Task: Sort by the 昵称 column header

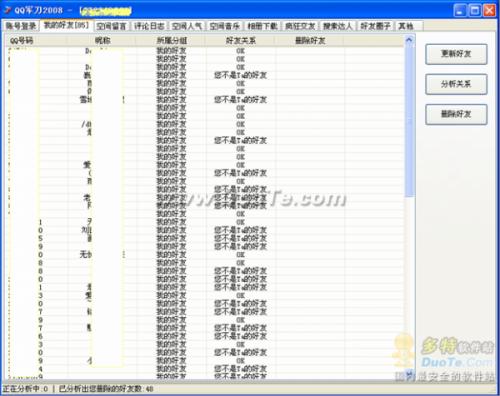Action: [x=102, y=41]
